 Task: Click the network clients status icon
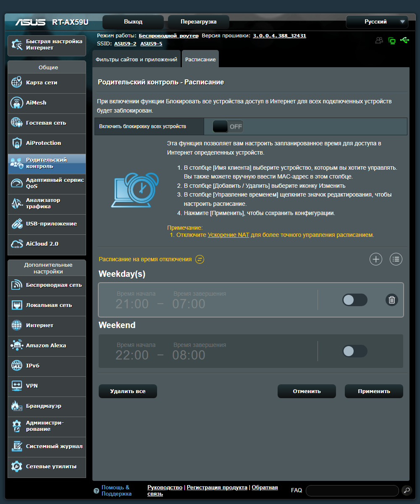coord(392,41)
